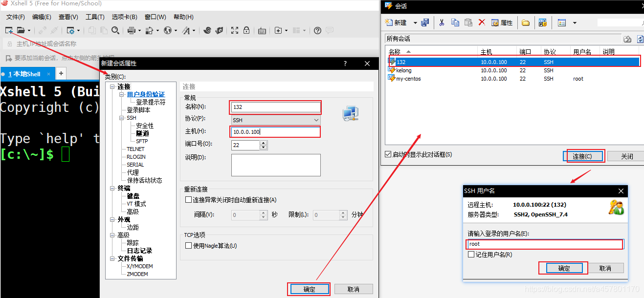The height and width of the screenshot is (298, 644).
Task: Click 连接(C) button in Sessions dialog
Action: (582, 156)
